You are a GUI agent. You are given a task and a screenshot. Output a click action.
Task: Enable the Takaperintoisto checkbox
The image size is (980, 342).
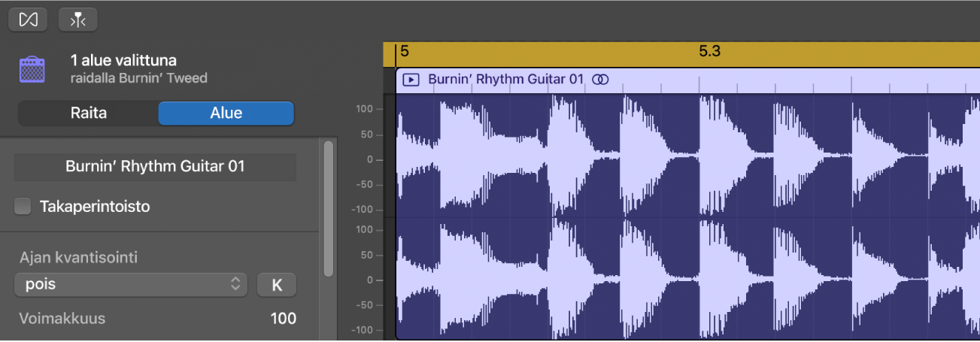tap(23, 206)
